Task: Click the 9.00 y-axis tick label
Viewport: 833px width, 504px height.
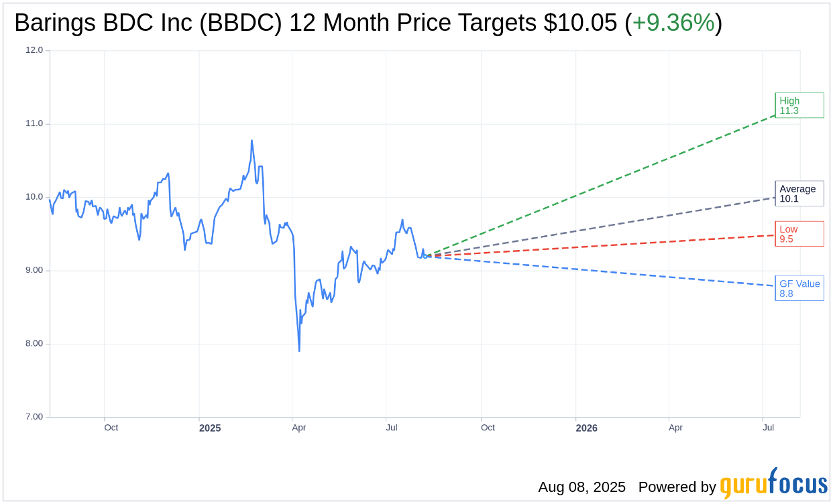Action: point(34,270)
